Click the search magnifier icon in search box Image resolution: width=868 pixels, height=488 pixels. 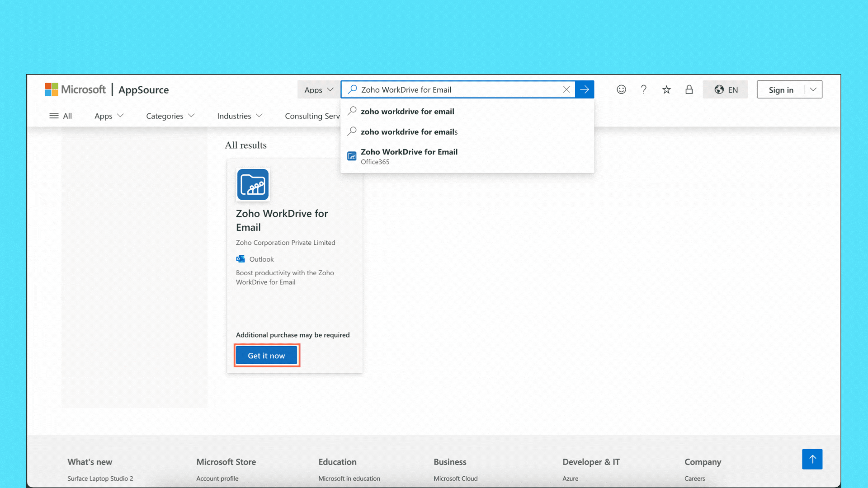pos(352,89)
